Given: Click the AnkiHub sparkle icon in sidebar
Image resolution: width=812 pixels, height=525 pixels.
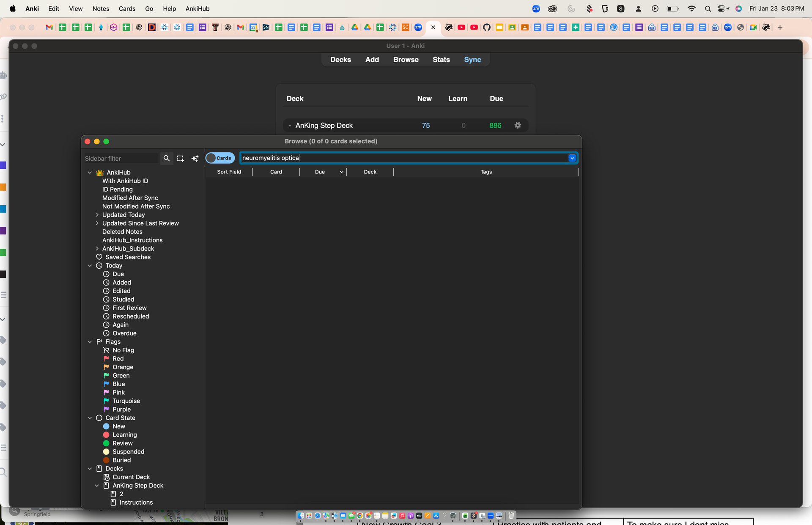Looking at the screenshot, I should [195, 158].
